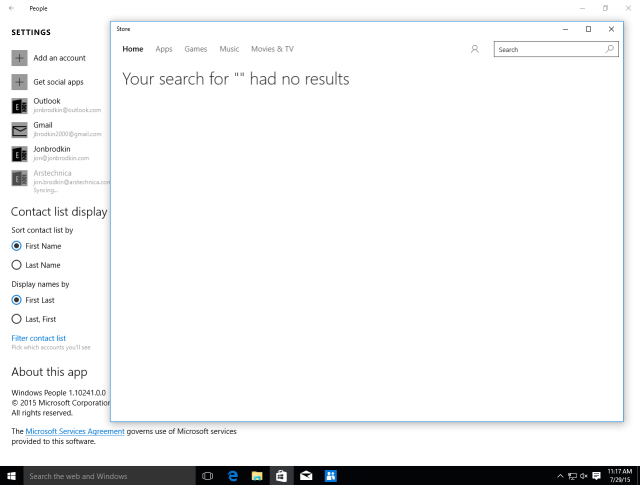640x485 pixels.
Task: Click the magnifier icon in Store search
Action: [609, 49]
